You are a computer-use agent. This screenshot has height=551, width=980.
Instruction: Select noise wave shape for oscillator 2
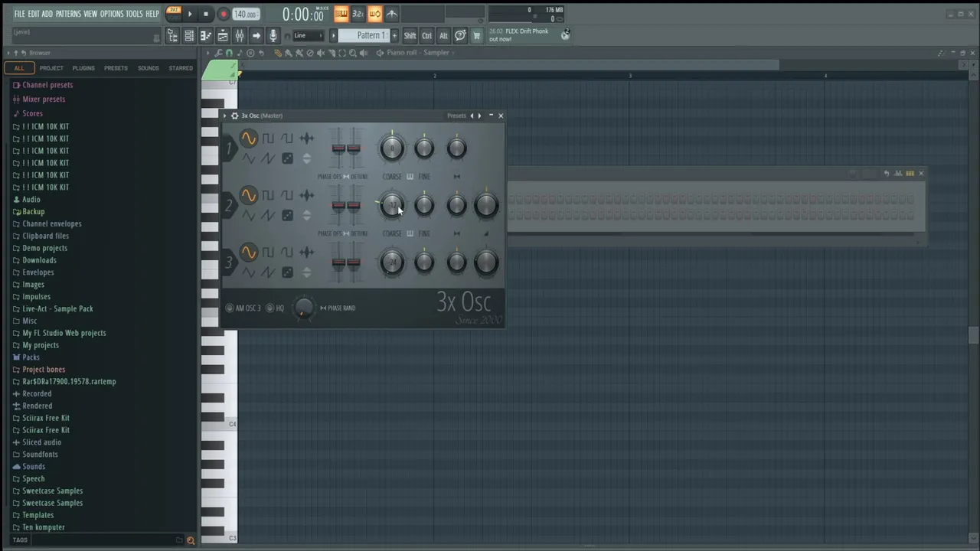click(x=306, y=195)
